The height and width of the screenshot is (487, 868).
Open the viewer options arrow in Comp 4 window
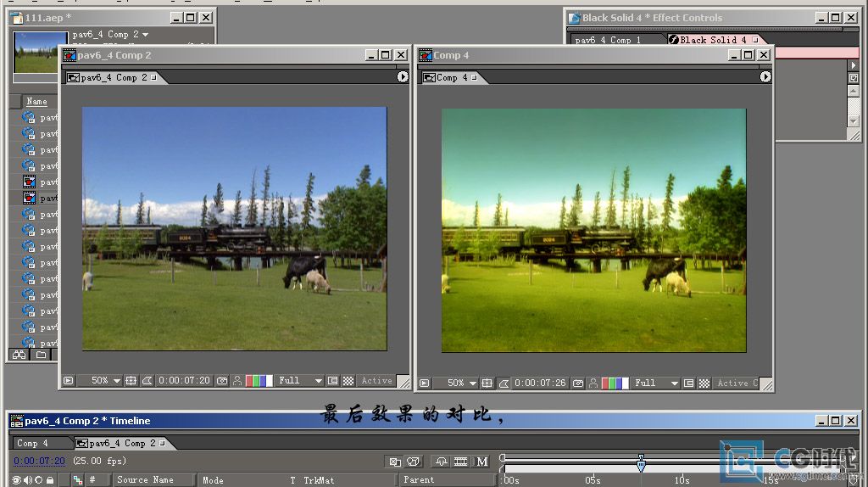(x=765, y=77)
